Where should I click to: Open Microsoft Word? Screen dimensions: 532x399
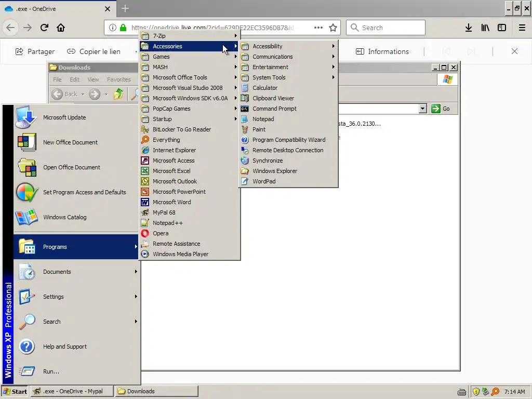click(x=190, y=202)
